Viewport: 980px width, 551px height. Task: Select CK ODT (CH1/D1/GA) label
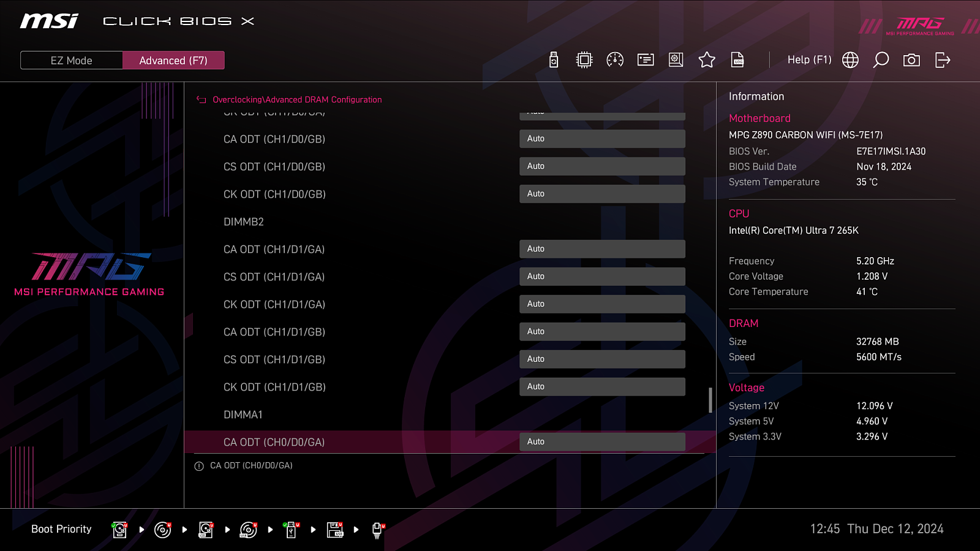pyautogui.click(x=274, y=305)
